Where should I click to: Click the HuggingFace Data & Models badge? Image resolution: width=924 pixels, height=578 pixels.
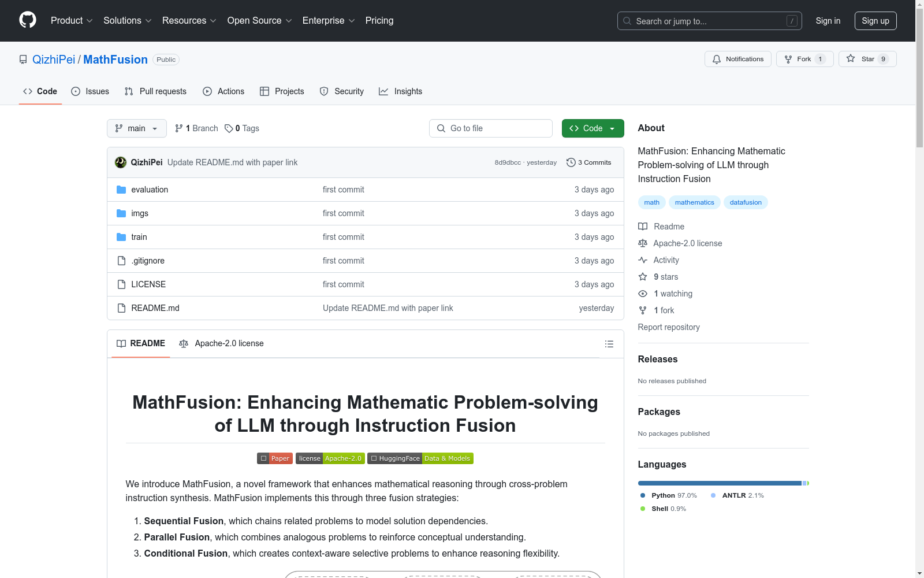click(x=420, y=458)
